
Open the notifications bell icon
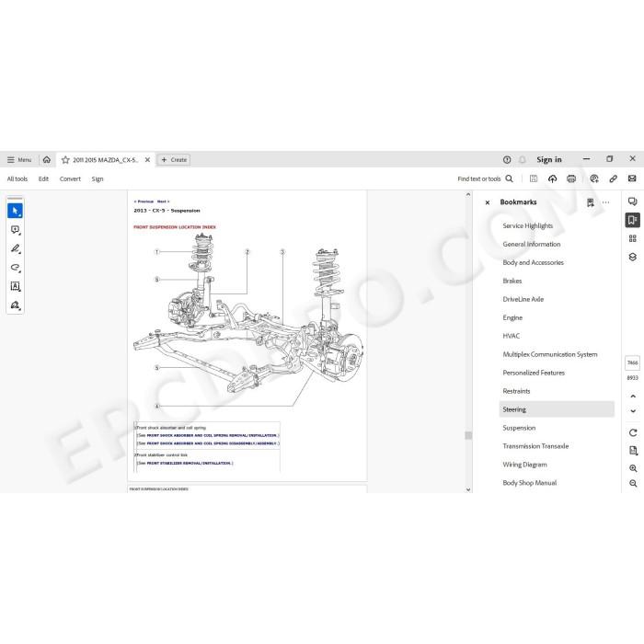click(x=523, y=160)
